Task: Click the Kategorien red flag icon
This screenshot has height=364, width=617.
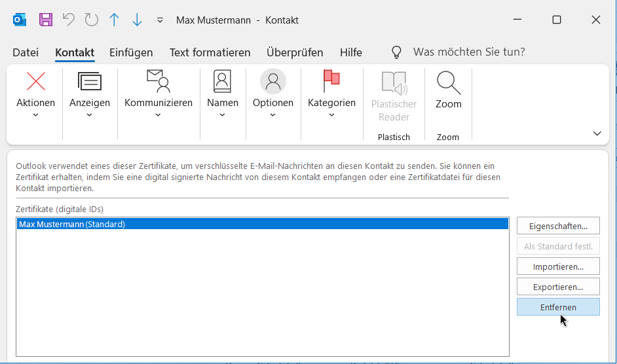Action: coord(331,81)
